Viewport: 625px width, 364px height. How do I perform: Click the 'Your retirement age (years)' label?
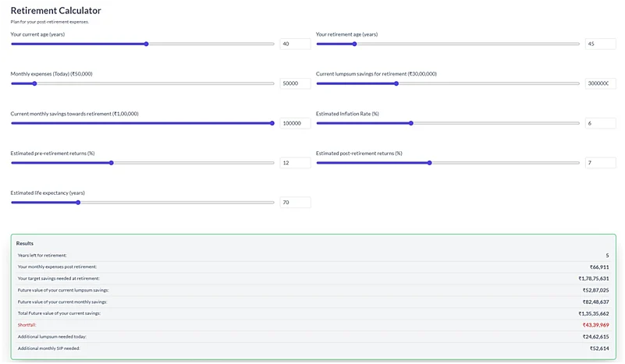click(346, 34)
